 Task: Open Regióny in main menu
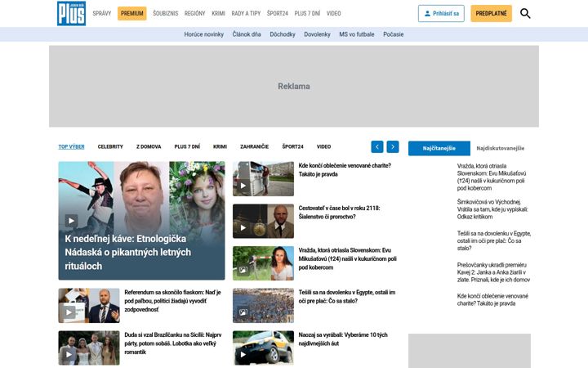pyautogui.click(x=194, y=13)
